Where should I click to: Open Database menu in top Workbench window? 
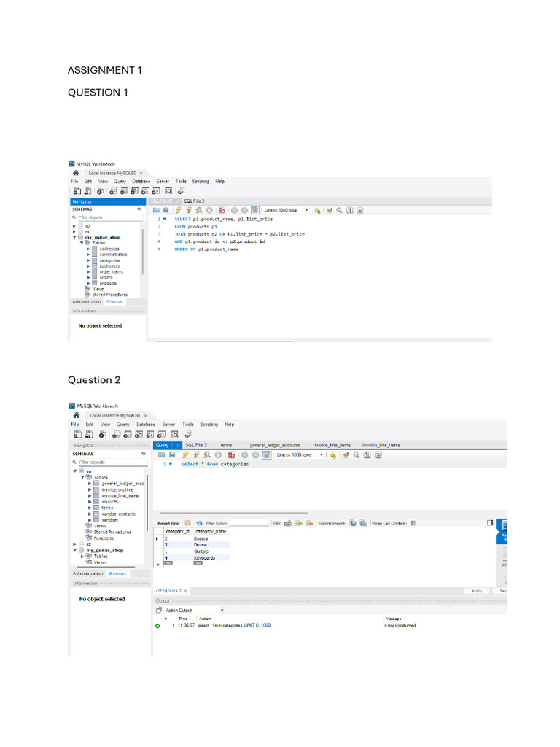click(x=141, y=182)
